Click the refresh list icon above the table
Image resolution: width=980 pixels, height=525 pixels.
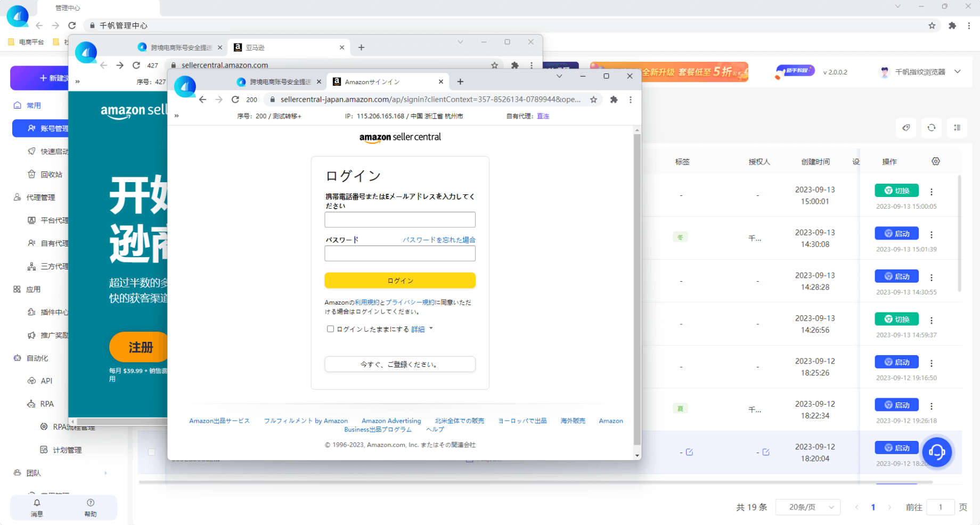(932, 128)
